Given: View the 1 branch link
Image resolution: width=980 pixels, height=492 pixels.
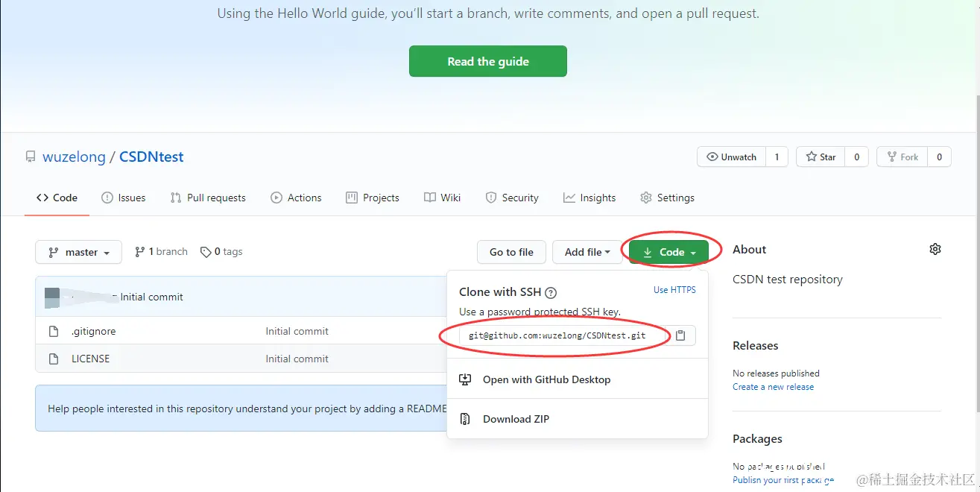Looking at the screenshot, I should tap(161, 252).
